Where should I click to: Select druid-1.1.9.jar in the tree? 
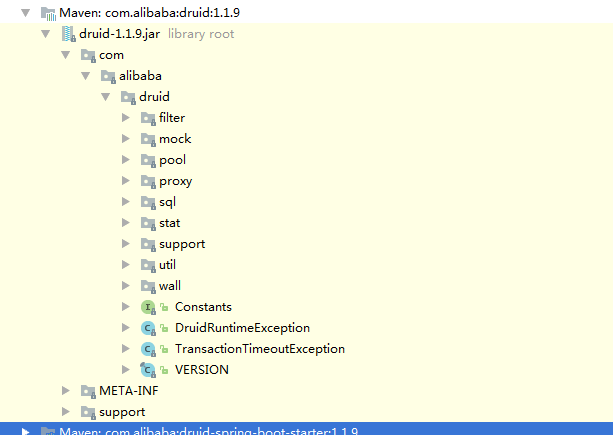[x=119, y=34]
